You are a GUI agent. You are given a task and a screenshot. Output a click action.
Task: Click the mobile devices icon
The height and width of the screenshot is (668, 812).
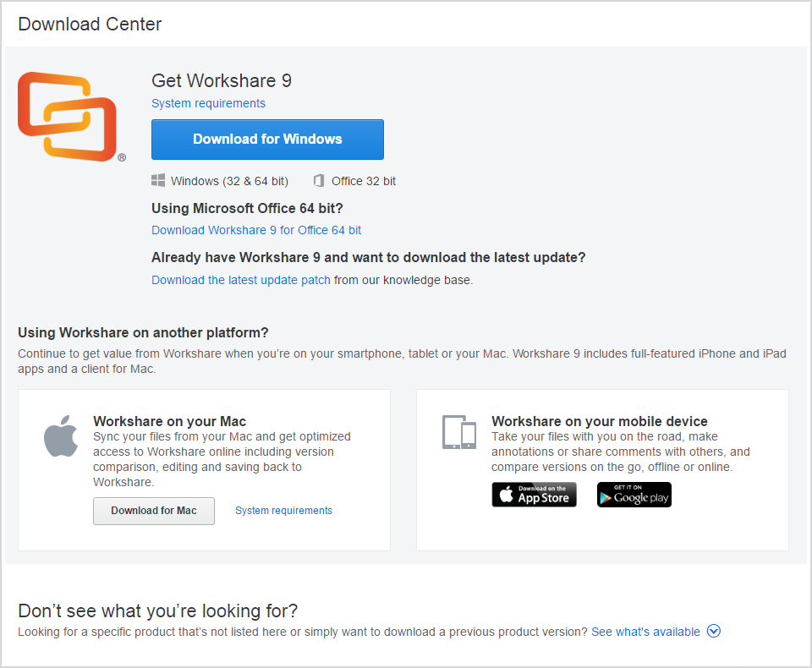pos(458,432)
